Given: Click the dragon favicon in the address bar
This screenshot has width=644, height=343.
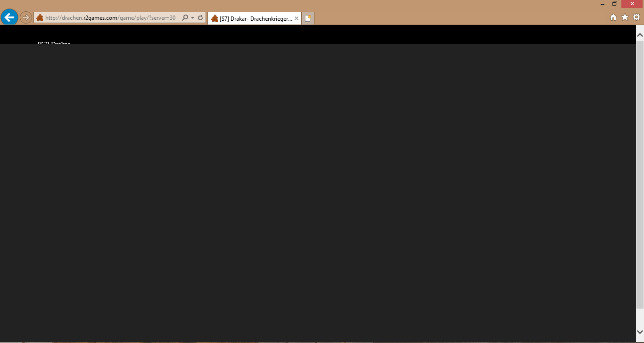Looking at the screenshot, I should (40, 18).
